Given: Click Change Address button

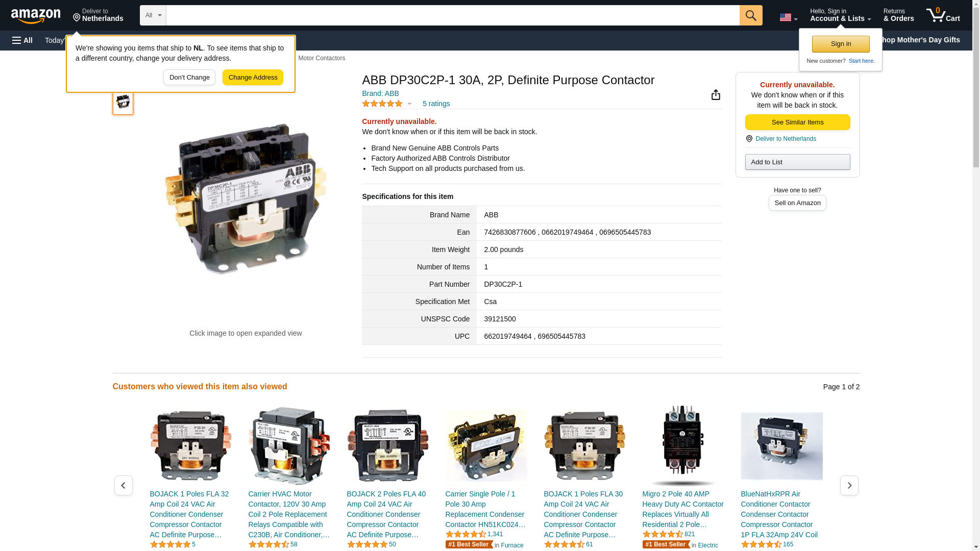Looking at the screenshot, I should click(253, 78).
